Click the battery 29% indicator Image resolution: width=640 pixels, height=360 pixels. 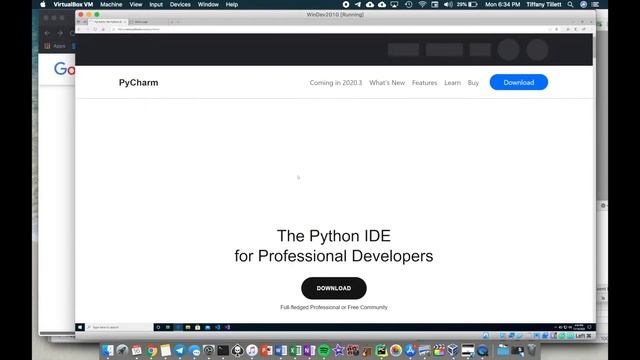coord(467,4)
